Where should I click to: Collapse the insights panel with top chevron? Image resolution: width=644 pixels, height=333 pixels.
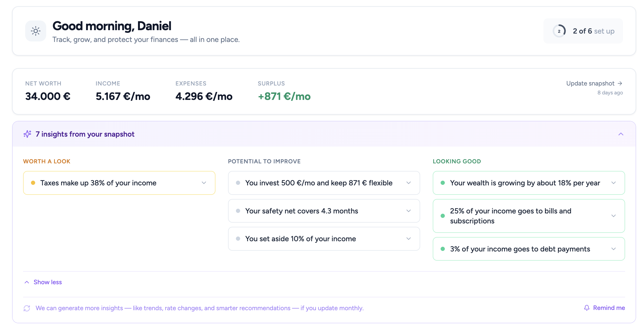point(621,134)
